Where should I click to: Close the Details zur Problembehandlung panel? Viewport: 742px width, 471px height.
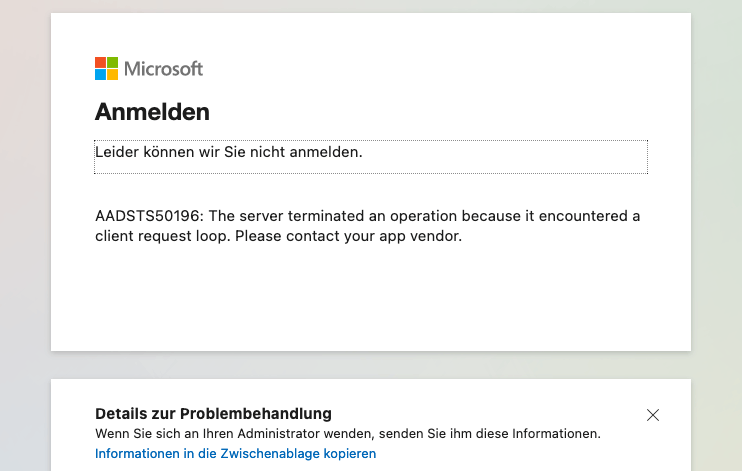coord(653,415)
